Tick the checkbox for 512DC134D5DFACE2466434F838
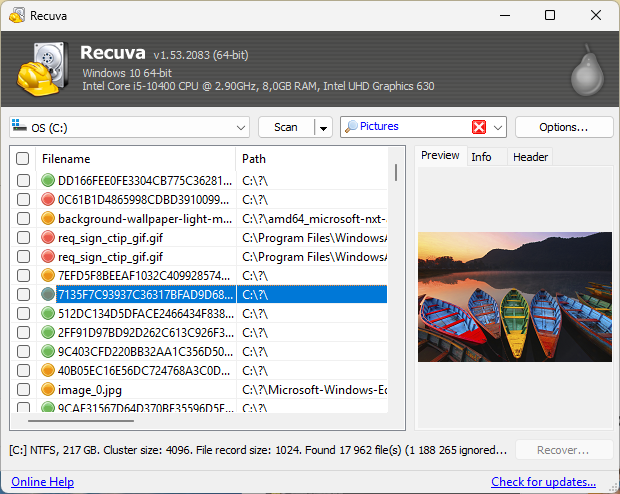620x494 pixels. pos(23,313)
